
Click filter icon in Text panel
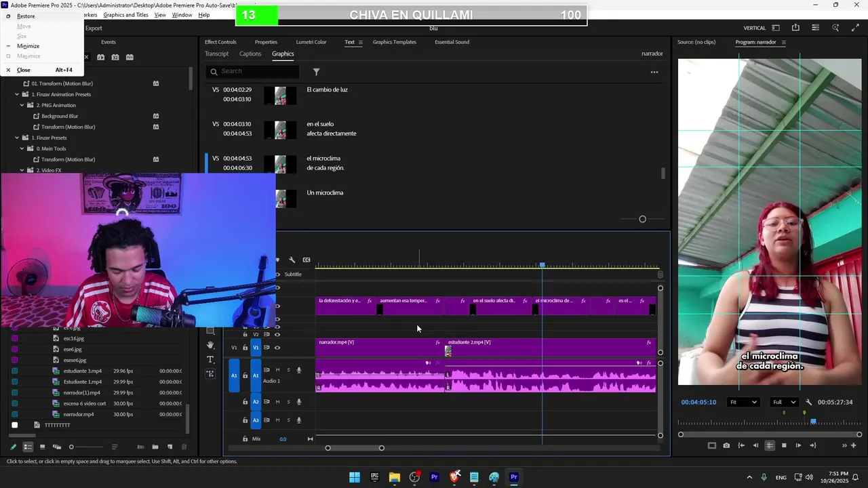pyautogui.click(x=316, y=71)
